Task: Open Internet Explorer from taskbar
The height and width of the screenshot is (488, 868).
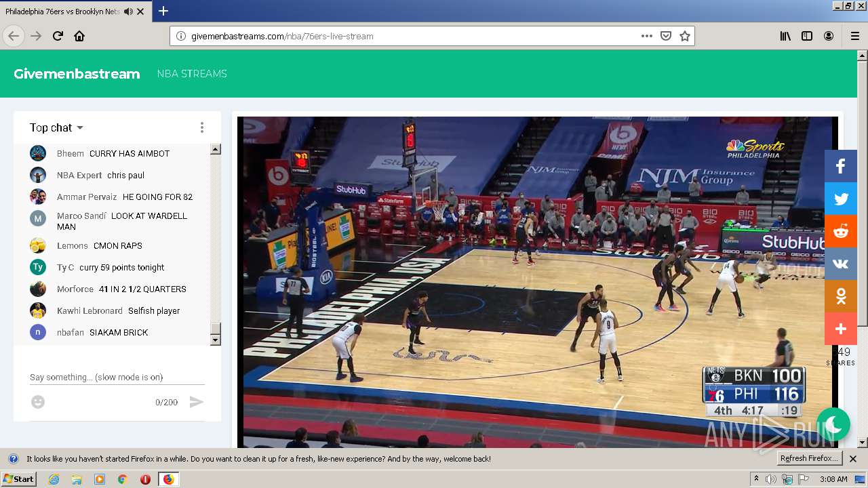Action: pos(54,479)
